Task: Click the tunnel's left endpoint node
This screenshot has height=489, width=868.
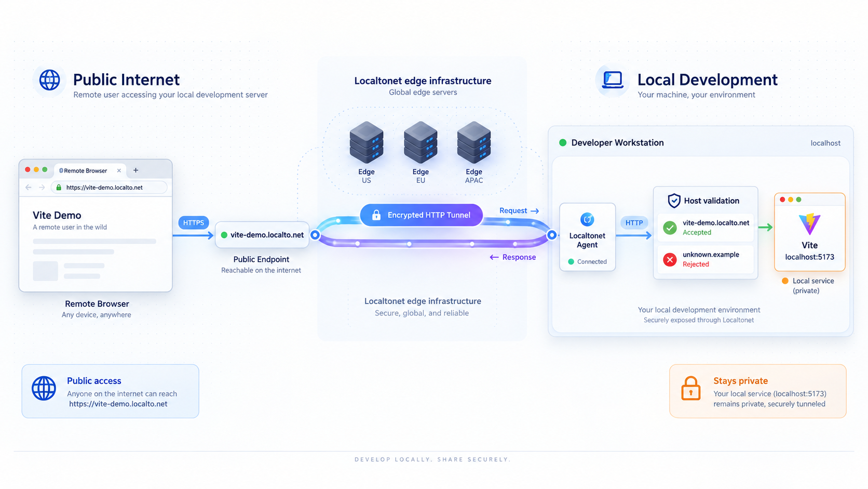Action: pyautogui.click(x=315, y=235)
